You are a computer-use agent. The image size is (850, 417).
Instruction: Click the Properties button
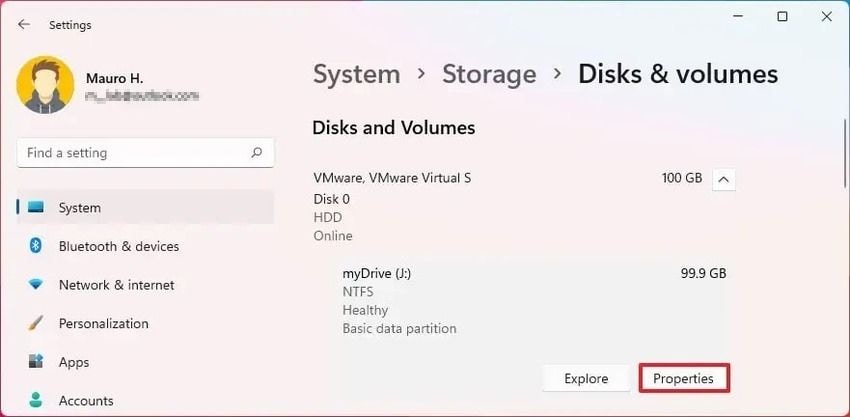683,379
